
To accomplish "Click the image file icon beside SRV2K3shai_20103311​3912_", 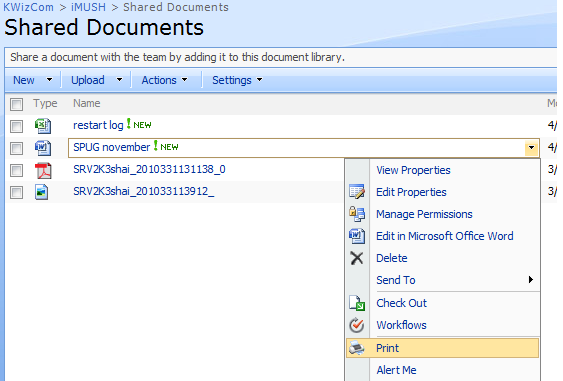I will (x=42, y=192).
